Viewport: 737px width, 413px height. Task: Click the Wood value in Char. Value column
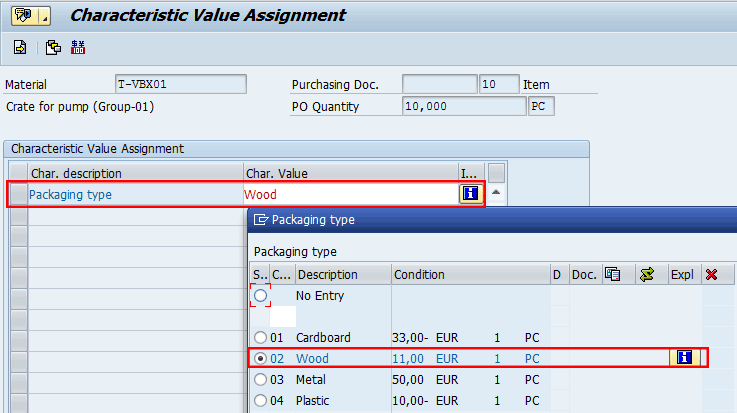coord(261,195)
